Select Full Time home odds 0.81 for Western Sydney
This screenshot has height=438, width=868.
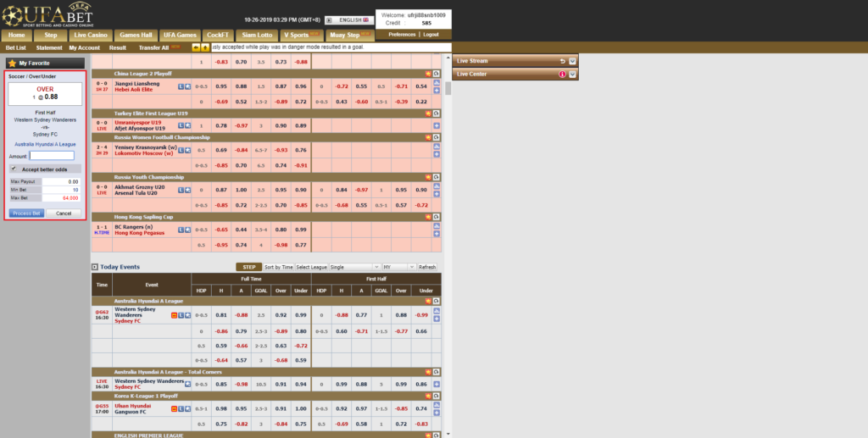[221, 315]
